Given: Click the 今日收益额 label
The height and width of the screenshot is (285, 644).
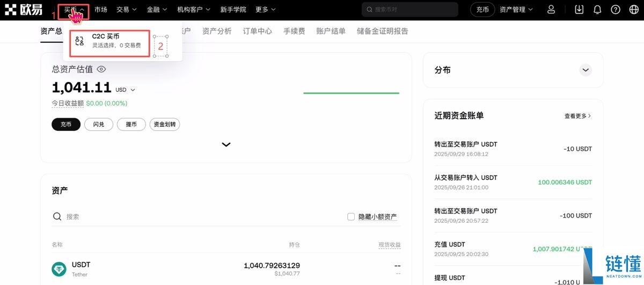Looking at the screenshot, I should coord(68,103).
